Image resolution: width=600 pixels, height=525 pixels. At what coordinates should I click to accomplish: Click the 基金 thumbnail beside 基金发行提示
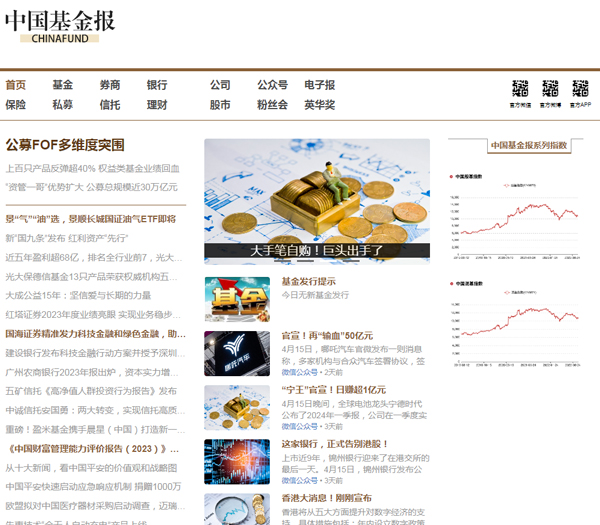coord(237,300)
